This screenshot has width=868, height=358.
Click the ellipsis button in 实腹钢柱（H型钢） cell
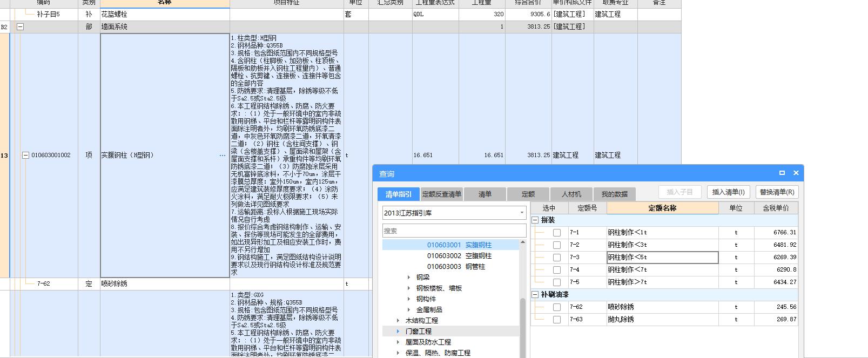point(223,156)
